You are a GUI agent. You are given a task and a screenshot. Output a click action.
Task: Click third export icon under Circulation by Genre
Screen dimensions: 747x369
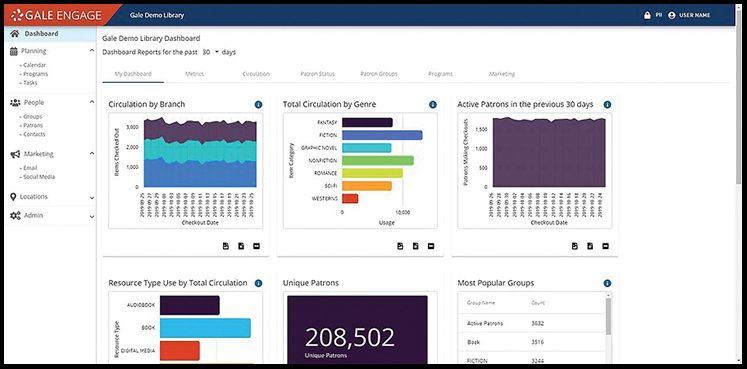431,246
